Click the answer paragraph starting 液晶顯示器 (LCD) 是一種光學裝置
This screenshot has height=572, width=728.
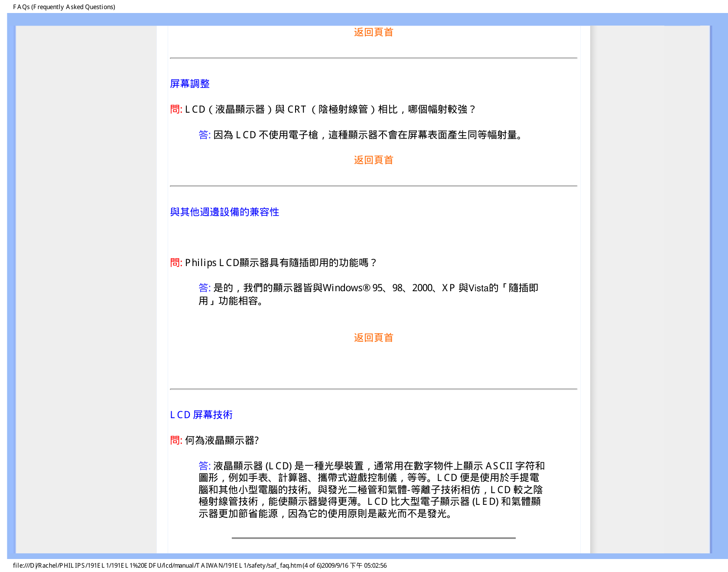click(x=371, y=490)
